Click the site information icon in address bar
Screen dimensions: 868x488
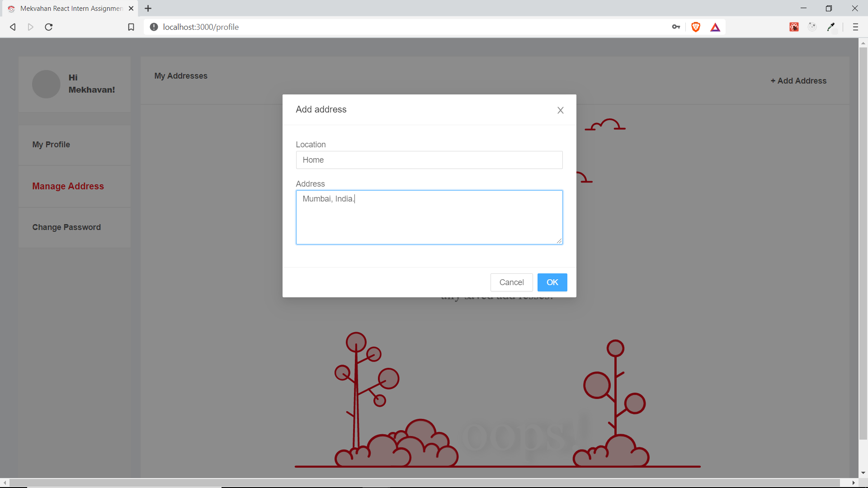coord(154,27)
